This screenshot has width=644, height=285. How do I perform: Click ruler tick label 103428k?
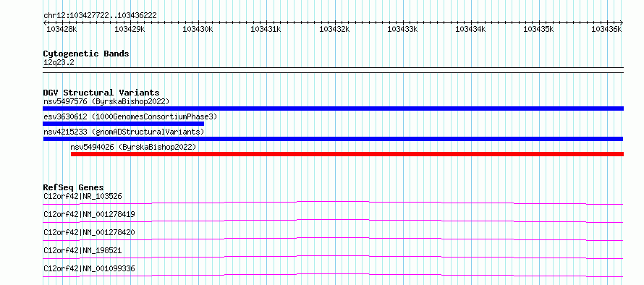tap(62, 29)
